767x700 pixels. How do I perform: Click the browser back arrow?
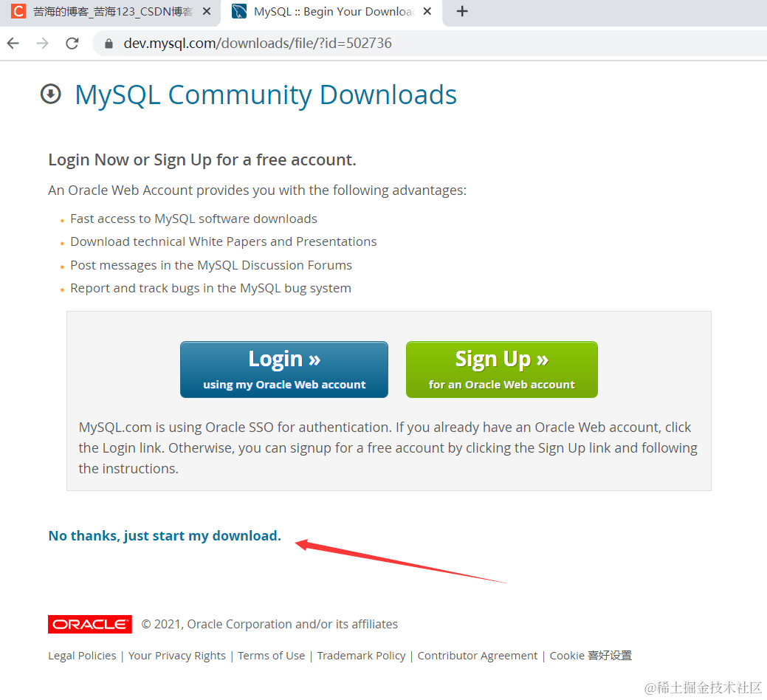point(13,43)
